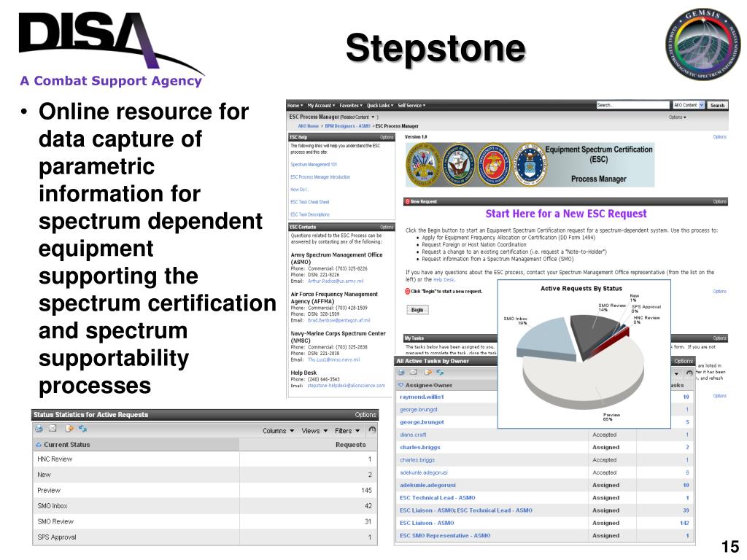
Task: Click the Department of the Navy seal
Action: tap(458, 166)
